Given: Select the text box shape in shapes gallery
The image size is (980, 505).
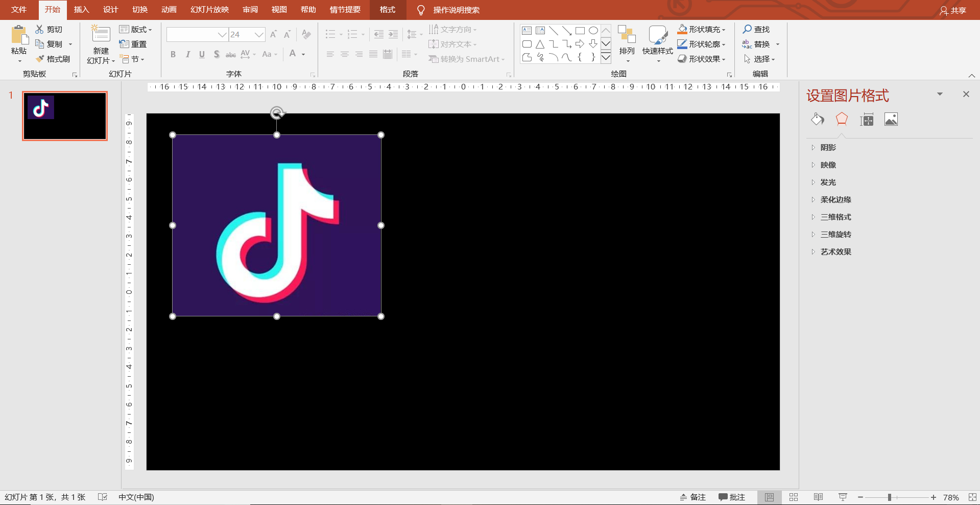Looking at the screenshot, I should pos(527,31).
